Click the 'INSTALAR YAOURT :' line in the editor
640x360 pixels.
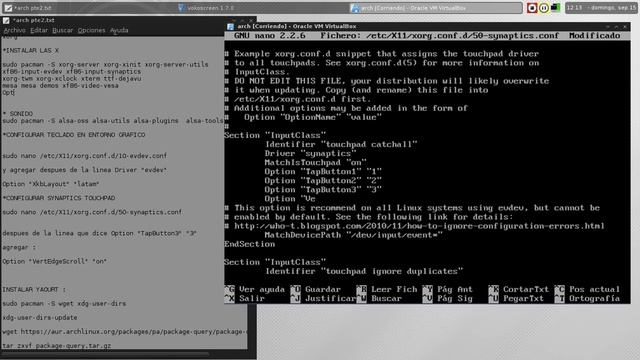tap(34, 290)
